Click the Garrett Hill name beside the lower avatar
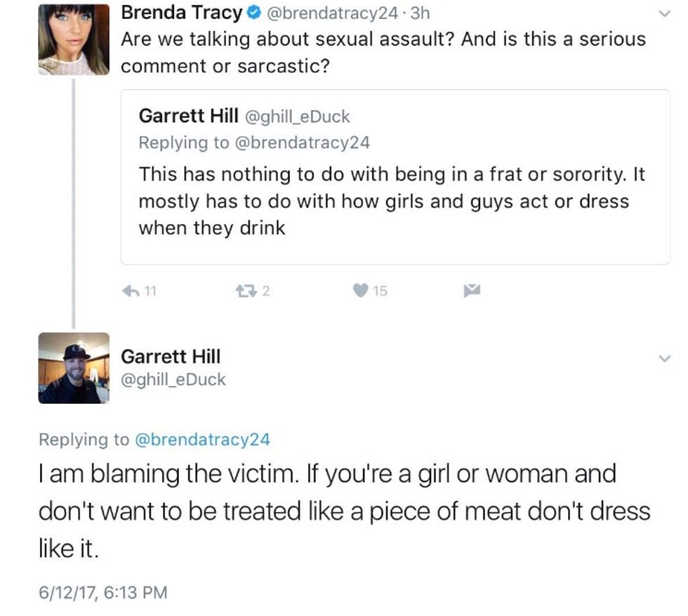Screen dimensions: 688x616 pyautogui.click(x=171, y=356)
